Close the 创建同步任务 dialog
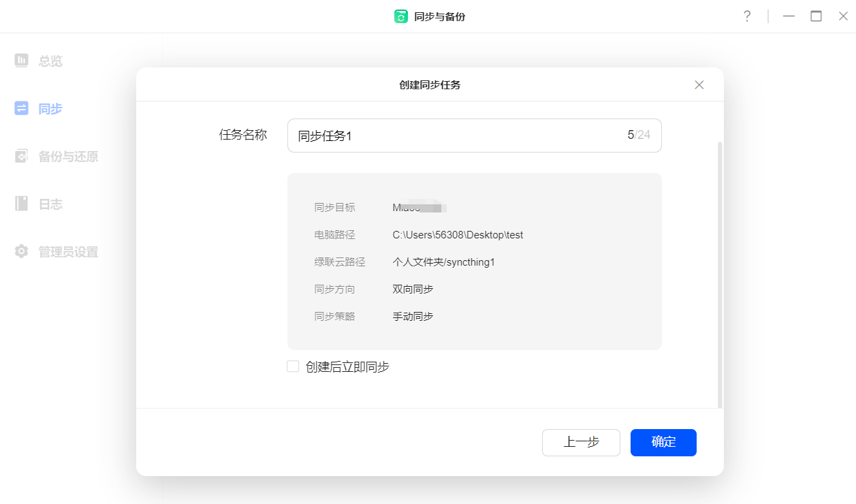 pyautogui.click(x=699, y=85)
